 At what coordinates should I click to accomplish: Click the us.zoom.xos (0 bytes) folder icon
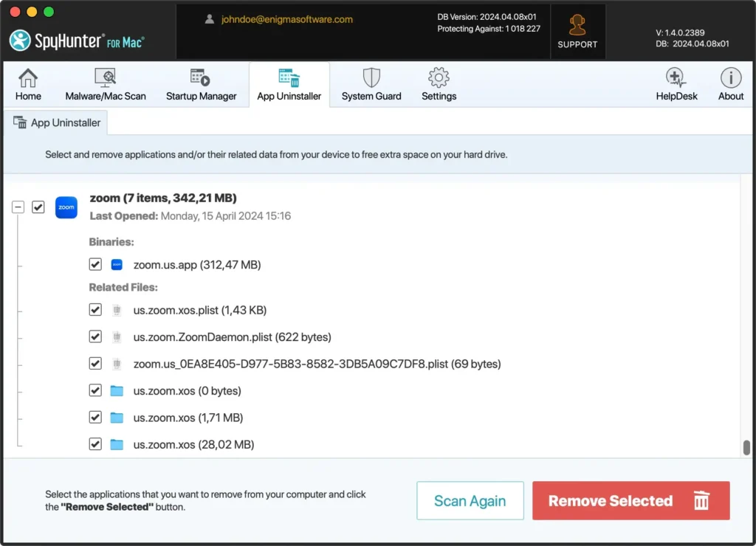[x=117, y=390]
